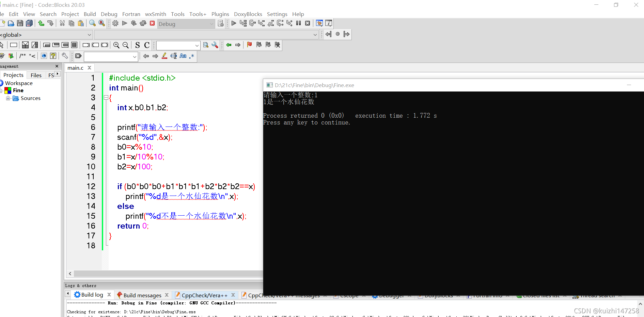Open the Replace dialog icon

(101, 23)
